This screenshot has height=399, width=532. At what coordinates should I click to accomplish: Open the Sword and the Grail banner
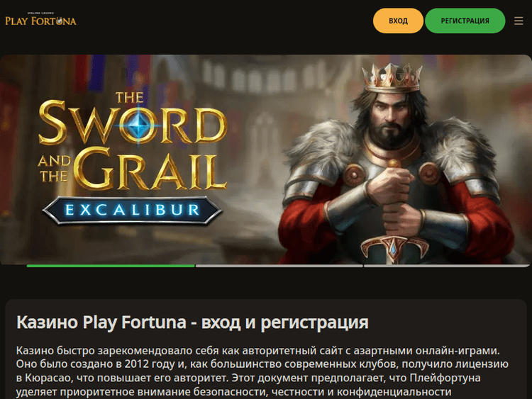[x=266, y=159]
